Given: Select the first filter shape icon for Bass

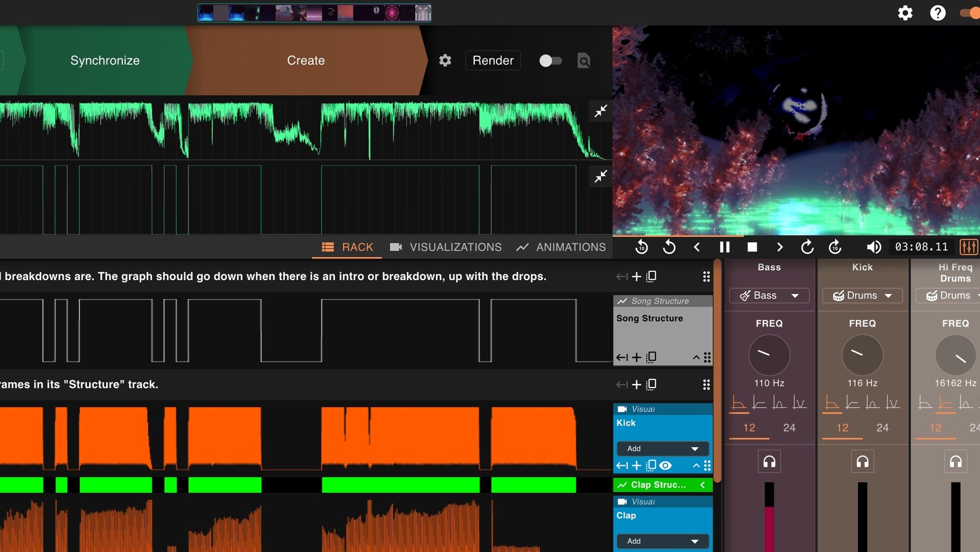Looking at the screenshot, I should (739, 403).
